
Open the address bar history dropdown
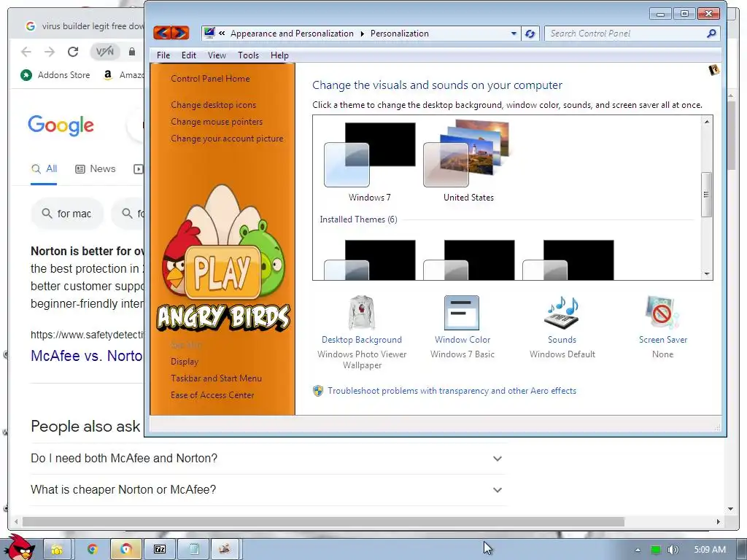coord(514,34)
